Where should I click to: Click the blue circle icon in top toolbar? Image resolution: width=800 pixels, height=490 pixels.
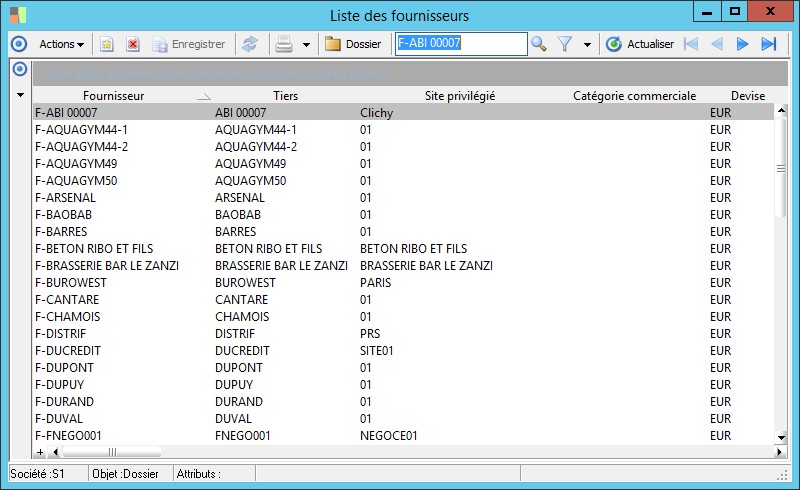[19, 44]
